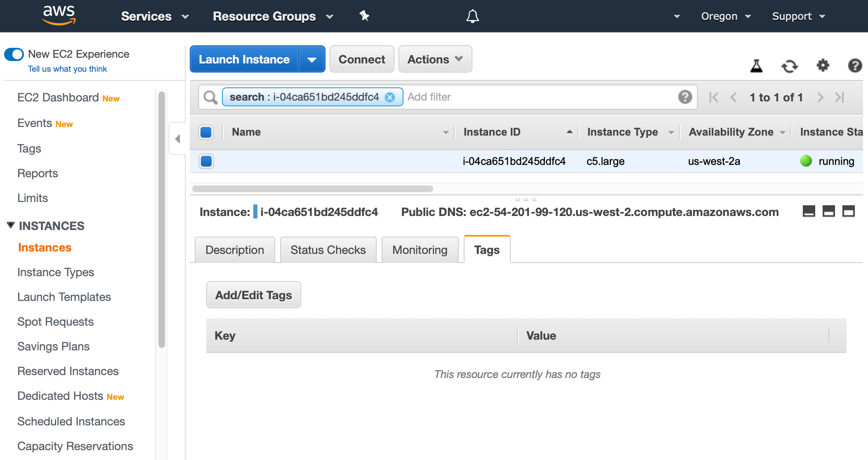The width and height of the screenshot is (868, 460).
Task: Open Spot Requests from the sidebar
Action: point(55,322)
